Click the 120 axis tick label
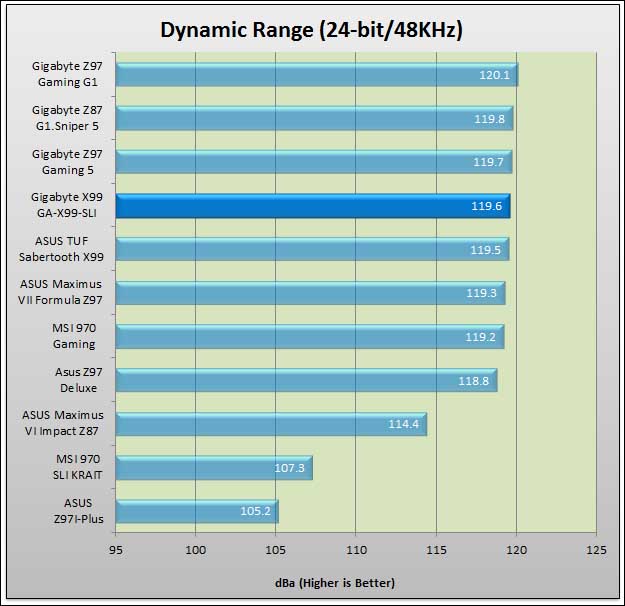 pyautogui.click(x=517, y=550)
